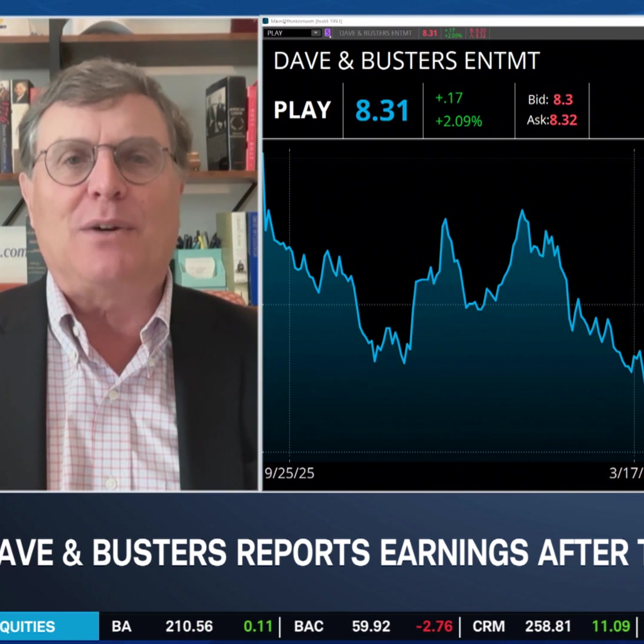Click the -2.76 change in the crawl
644x644 pixels.
point(434,627)
